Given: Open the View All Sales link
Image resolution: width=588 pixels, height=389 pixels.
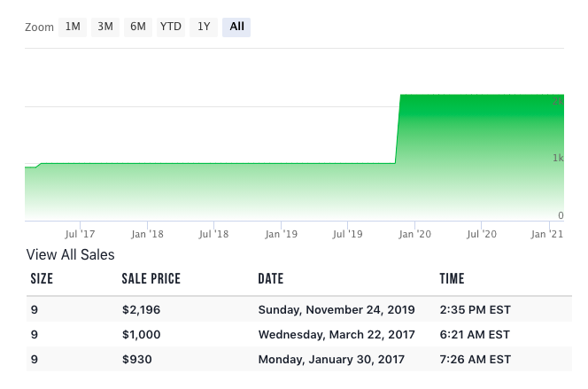Looking at the screenshot, I should click(x=71, y=255).
